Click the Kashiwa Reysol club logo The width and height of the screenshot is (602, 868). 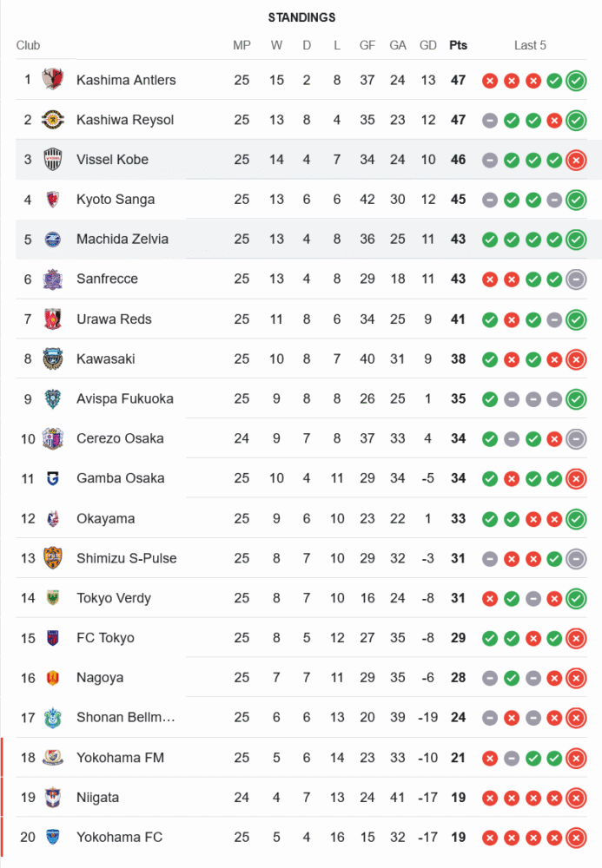pyautogui.click(x=53, y=120)
